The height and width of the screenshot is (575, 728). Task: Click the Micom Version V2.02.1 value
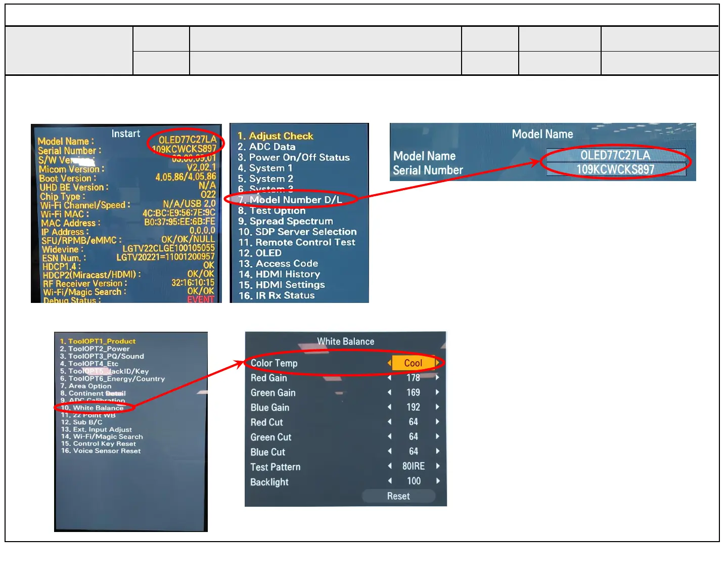click(201, 167)
